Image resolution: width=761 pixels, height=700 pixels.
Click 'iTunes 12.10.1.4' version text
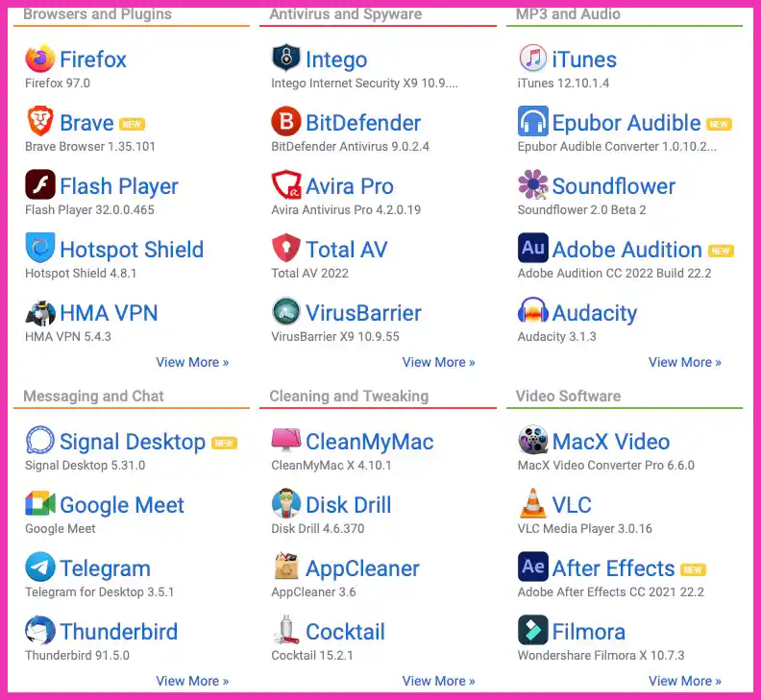[x=563, y=83]
